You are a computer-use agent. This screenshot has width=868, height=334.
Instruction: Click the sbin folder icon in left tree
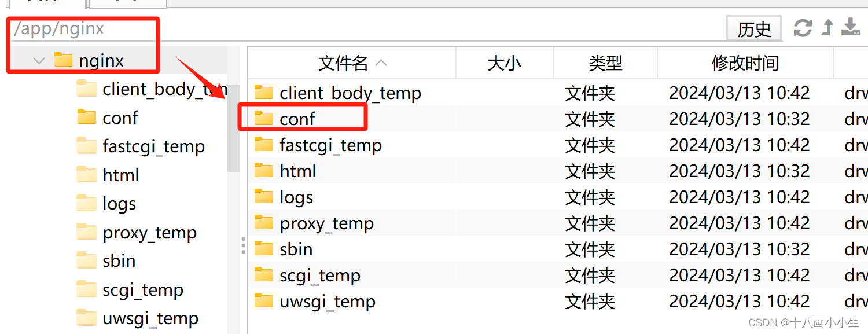(87, 260)
